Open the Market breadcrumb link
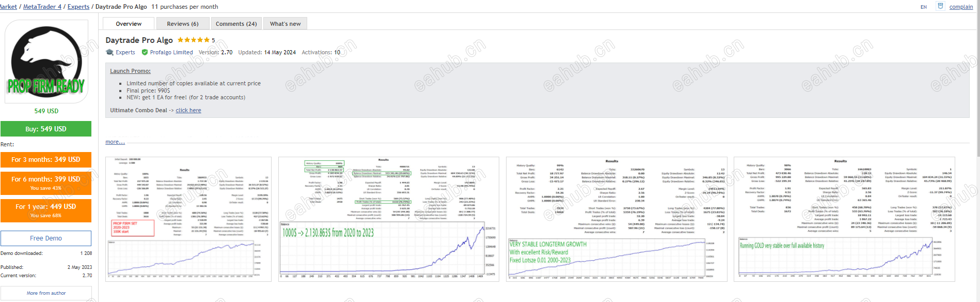 [8, 7]
